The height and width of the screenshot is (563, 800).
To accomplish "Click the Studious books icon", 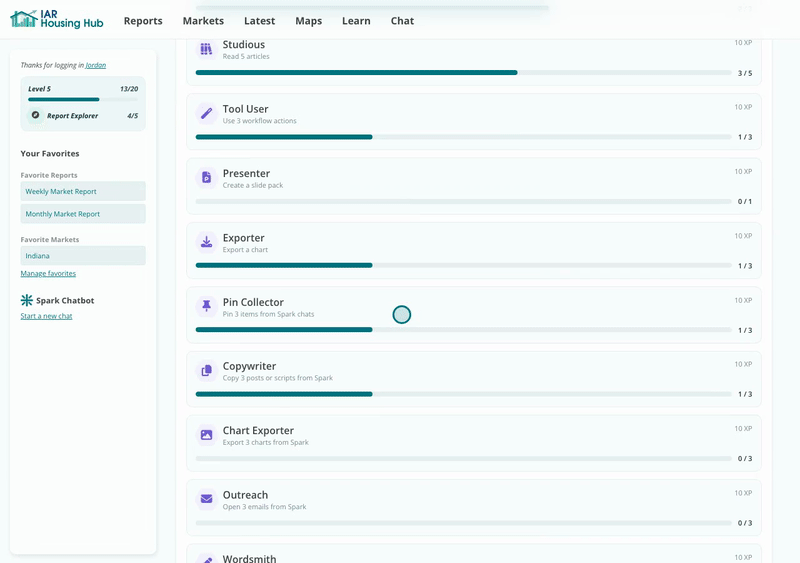I will click(x=206, y=49).
